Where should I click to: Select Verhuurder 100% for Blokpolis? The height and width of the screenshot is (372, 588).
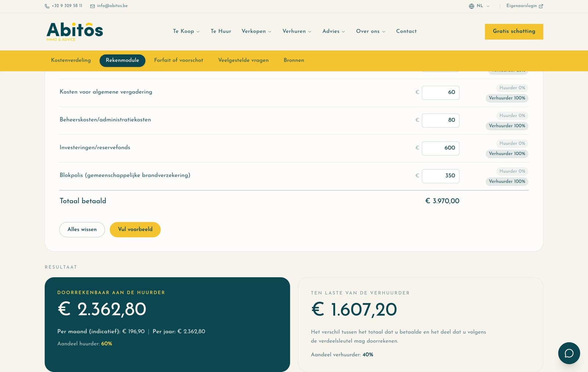(507, 181)
